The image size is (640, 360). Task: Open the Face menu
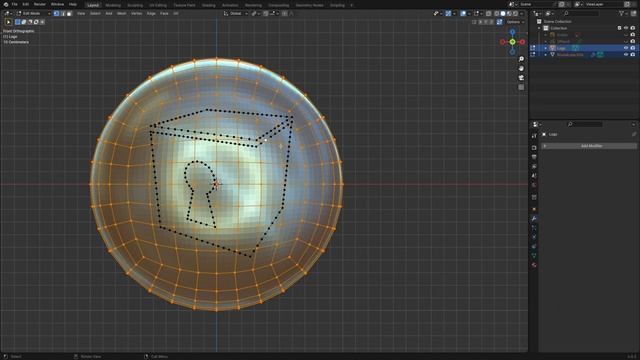click(x=164, y=13)
